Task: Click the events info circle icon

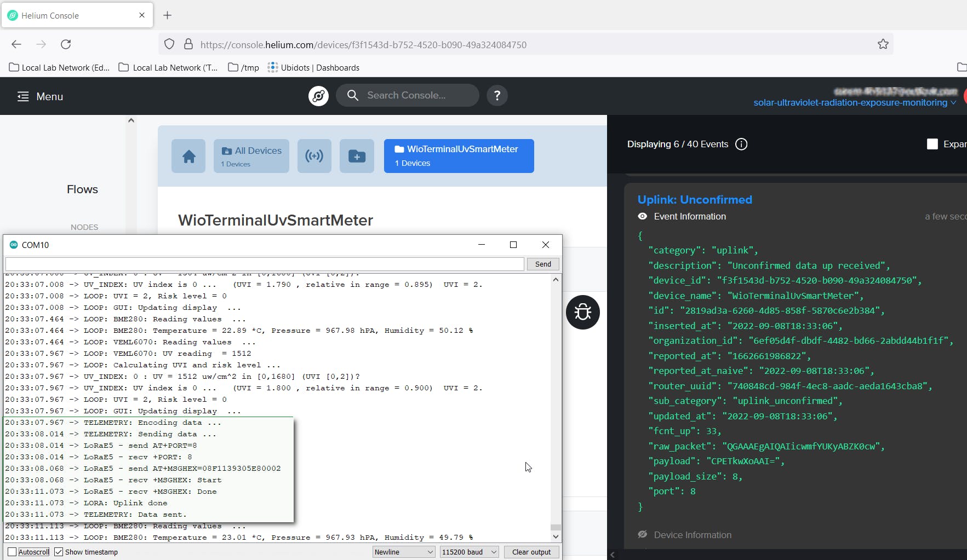Action: pyautogui.click(x=741, y=144)
